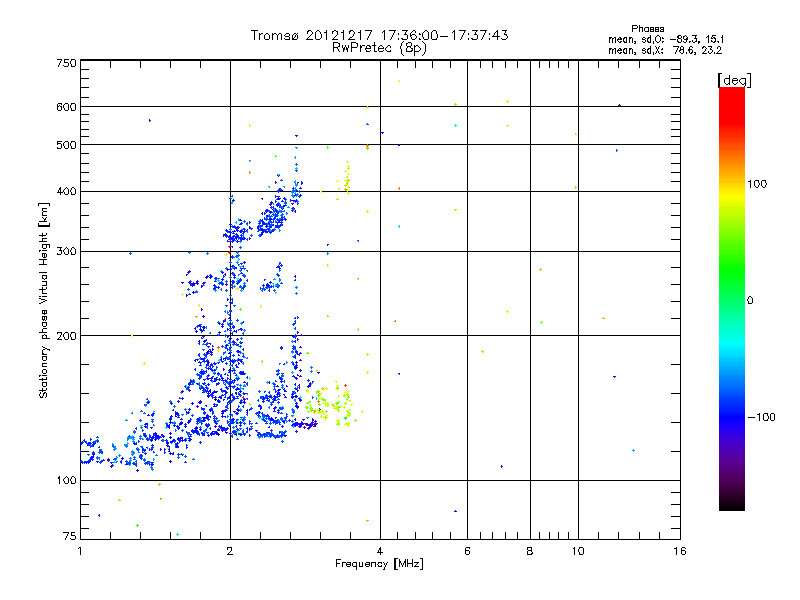Click the colorbar label '-100'
The width and height of the screenshot is (800, 600).
coord(762,417)
